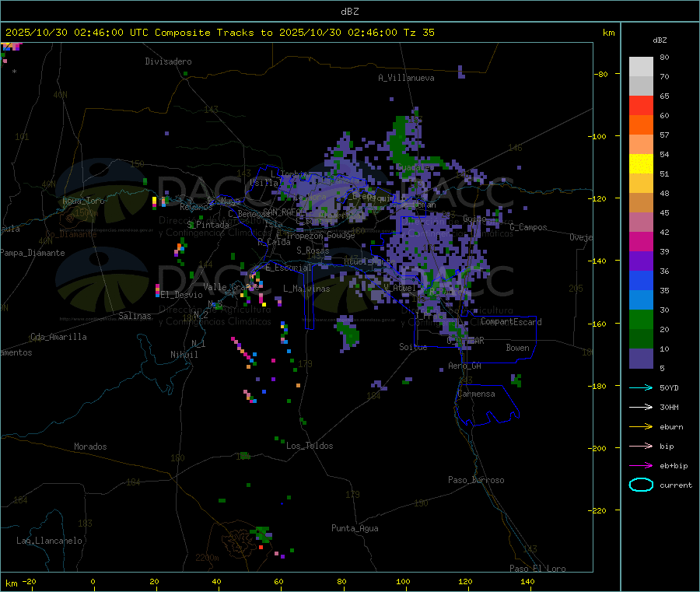Click the Paso_Barroso map label
This screenshot has height=592, width=700.
pos(476,480)
